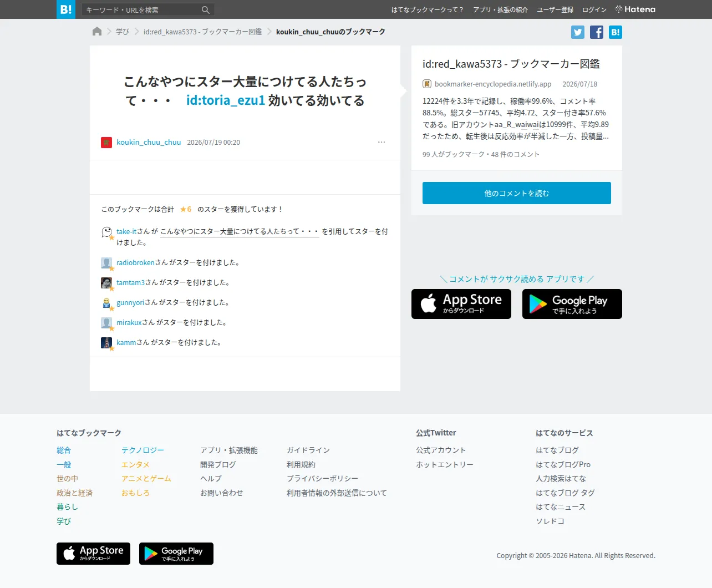The image size is (712, 588).
Task: Open the footer Google Play badge
Action: coord(176,554)
